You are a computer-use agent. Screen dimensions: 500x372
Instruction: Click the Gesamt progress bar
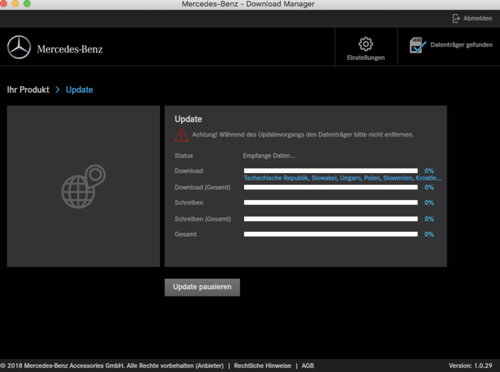(331, 234)
